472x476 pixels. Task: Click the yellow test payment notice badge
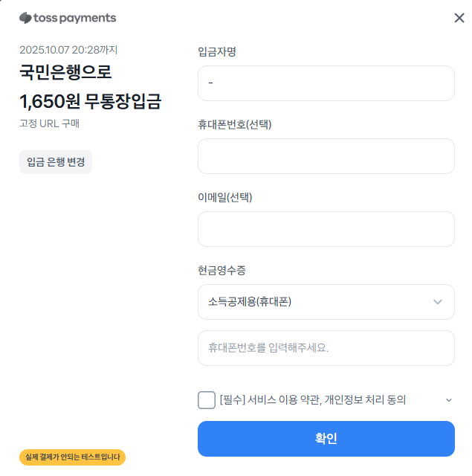(x=72, y=457)
